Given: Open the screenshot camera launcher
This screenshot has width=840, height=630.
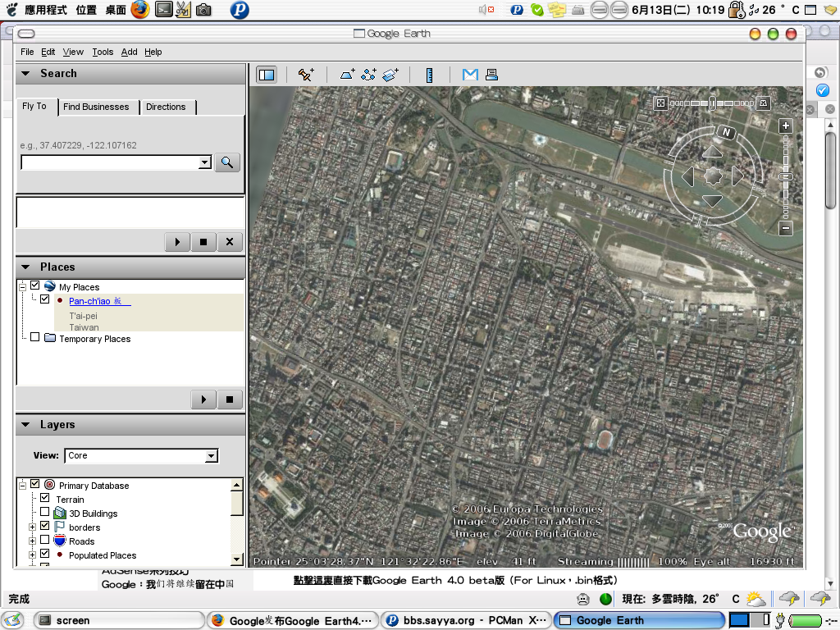Looking at the screenshot, I should pyautogui.click(x=203, y=10).
